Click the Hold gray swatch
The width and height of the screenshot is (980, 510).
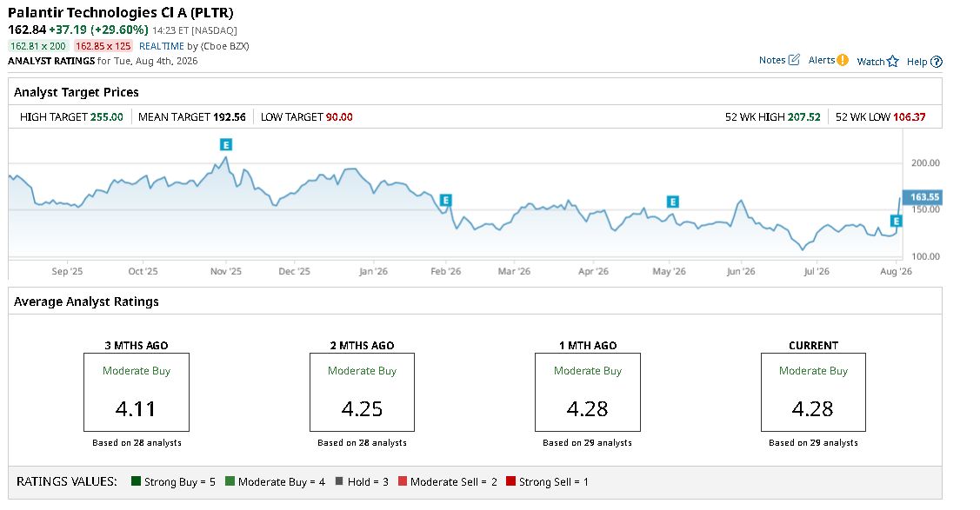pyautogui.click(x=339, y=480)
